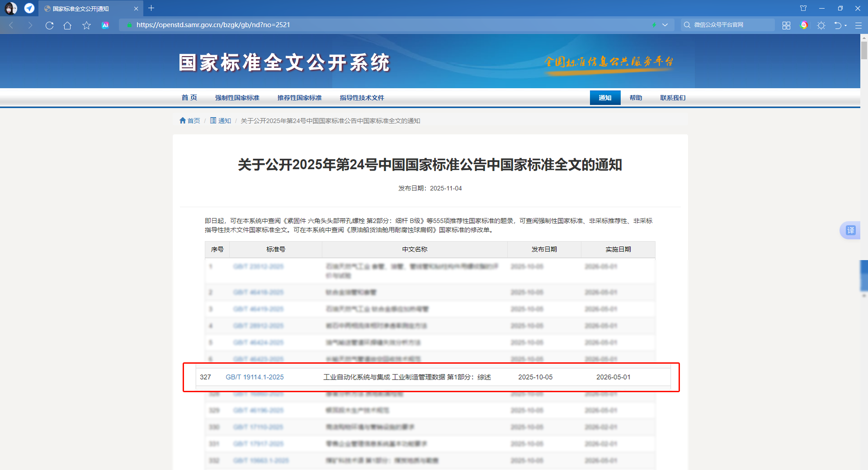Image resolution: width=868 pixels, height=470 pixels.
Task: Open the paper-plane browser logo icon
Action: pos(29,8)
